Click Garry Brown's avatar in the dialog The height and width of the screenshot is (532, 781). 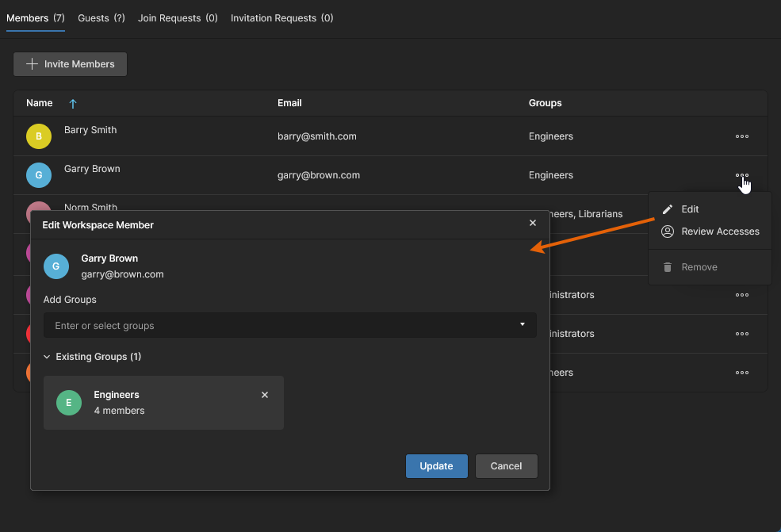[x=56, y=266]
